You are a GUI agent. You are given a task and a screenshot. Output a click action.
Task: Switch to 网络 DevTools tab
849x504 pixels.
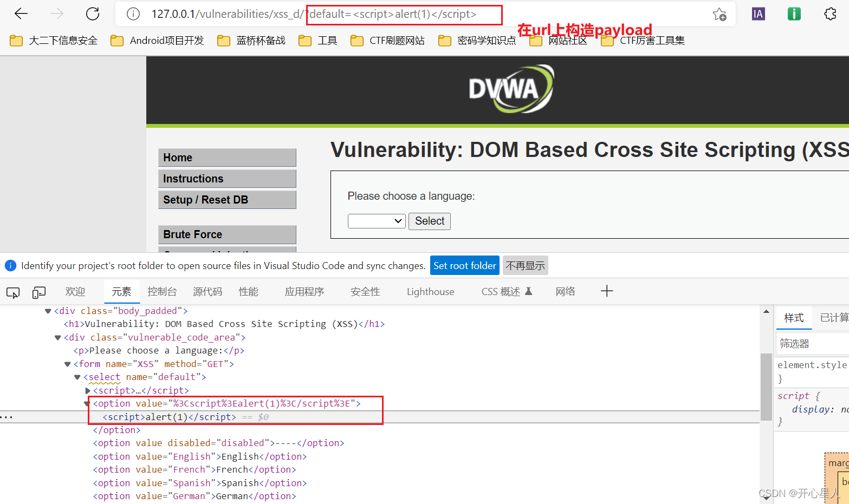565,292
